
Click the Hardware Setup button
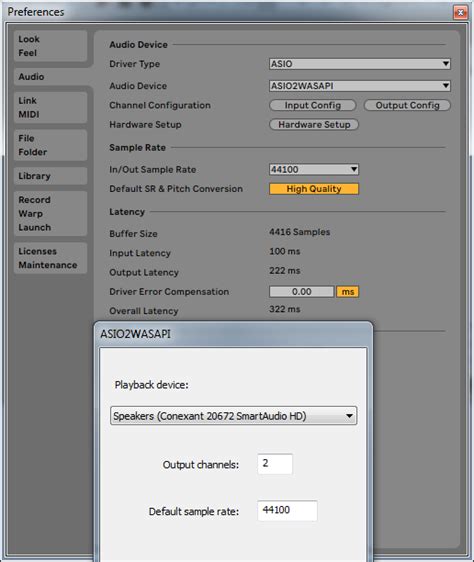coord(314,124)
